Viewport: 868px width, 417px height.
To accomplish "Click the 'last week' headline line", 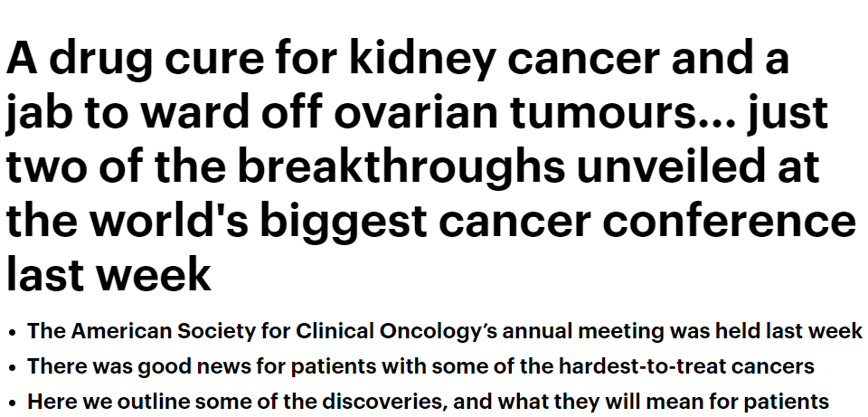I will click(108, 273).
